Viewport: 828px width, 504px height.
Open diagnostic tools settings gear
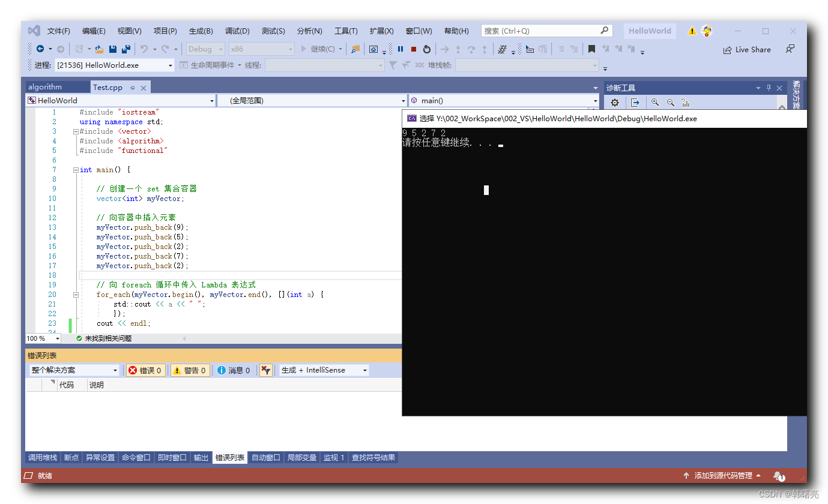[x=614, y=103]
